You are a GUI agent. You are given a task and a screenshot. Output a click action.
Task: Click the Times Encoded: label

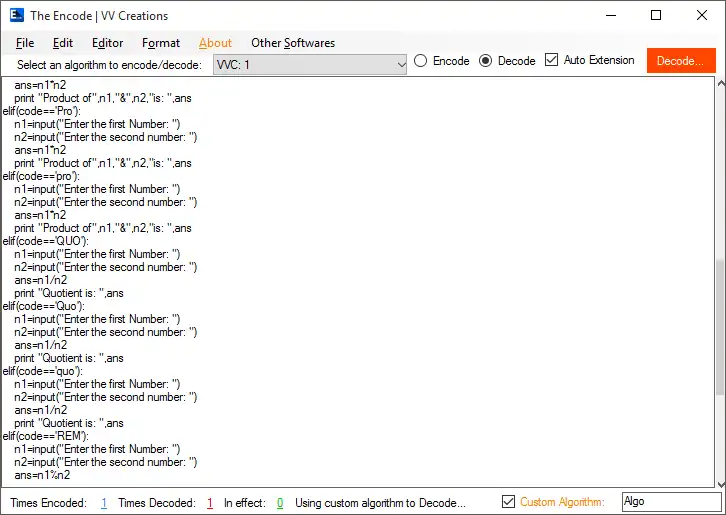pyautogui.click(x=49, y=503)
